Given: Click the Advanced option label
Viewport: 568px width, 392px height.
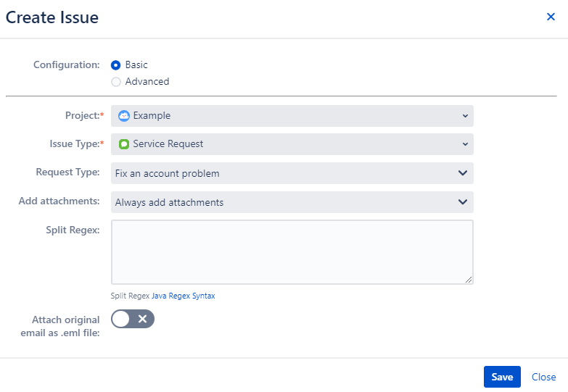Looking at the screenshot, I should [x=147, y=81].
